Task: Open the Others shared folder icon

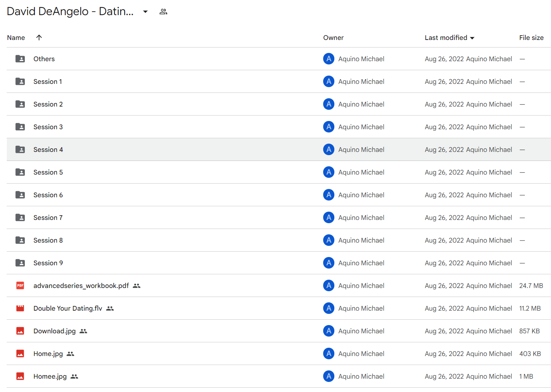Action: [20, 59]
